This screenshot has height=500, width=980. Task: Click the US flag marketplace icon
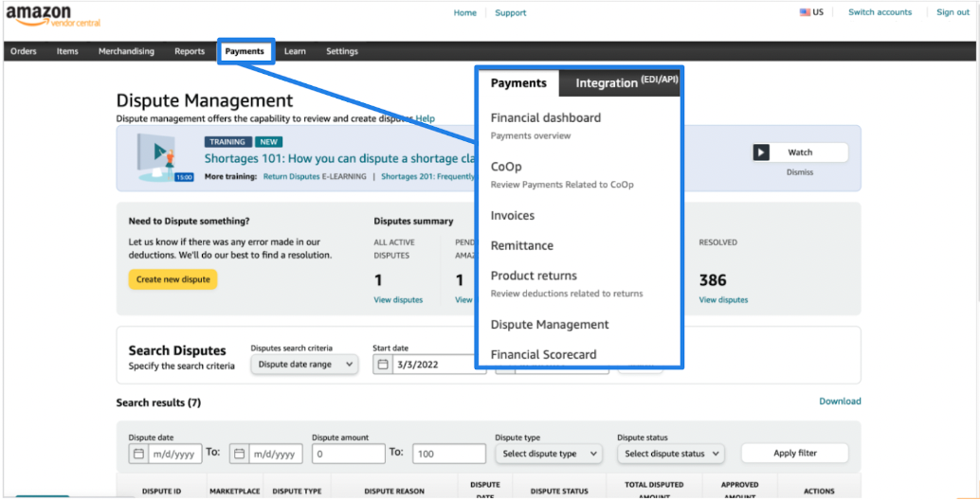pos(805,12)
